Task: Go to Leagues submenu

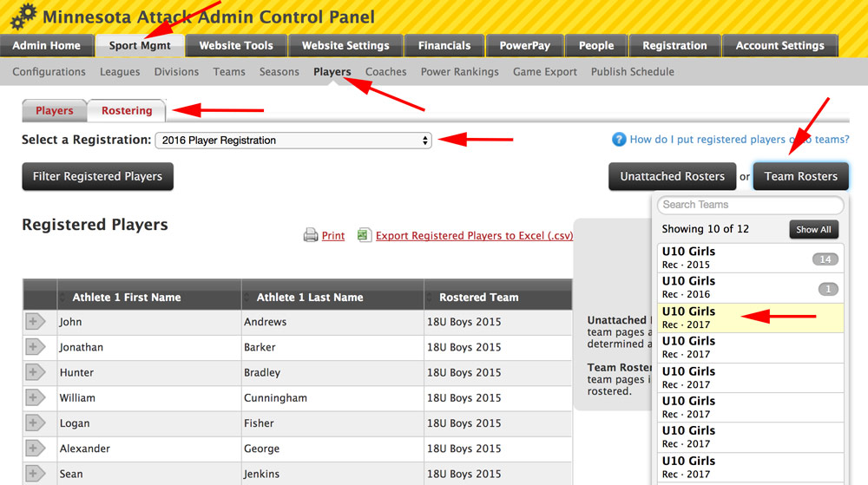Action: pos(120,72)
